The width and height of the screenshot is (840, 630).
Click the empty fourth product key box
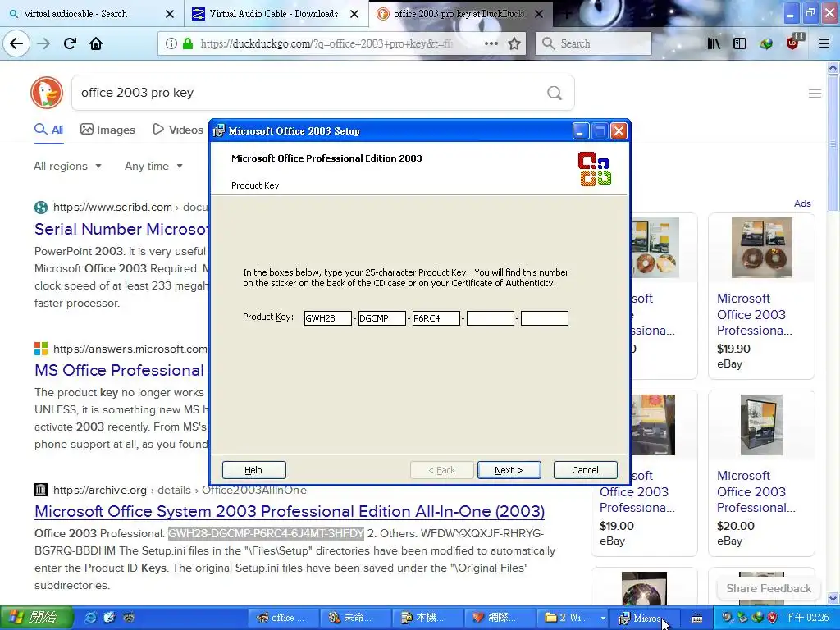coord(491,318)
